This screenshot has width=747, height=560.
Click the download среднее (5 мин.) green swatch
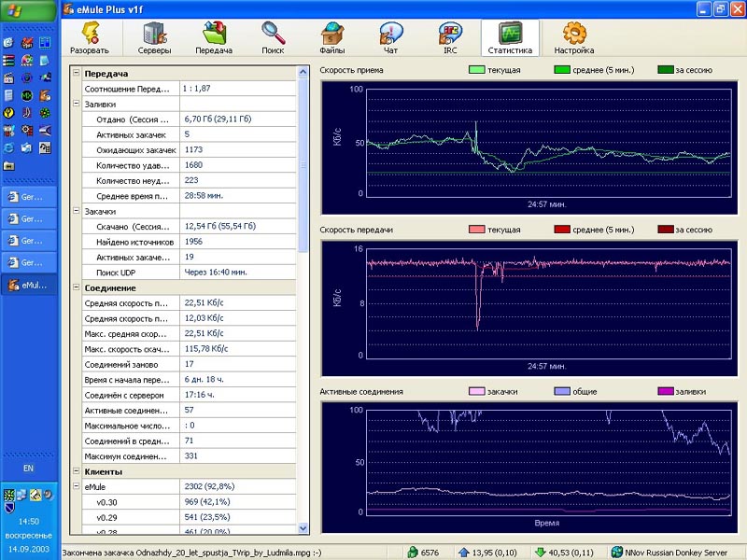point(562,70)
